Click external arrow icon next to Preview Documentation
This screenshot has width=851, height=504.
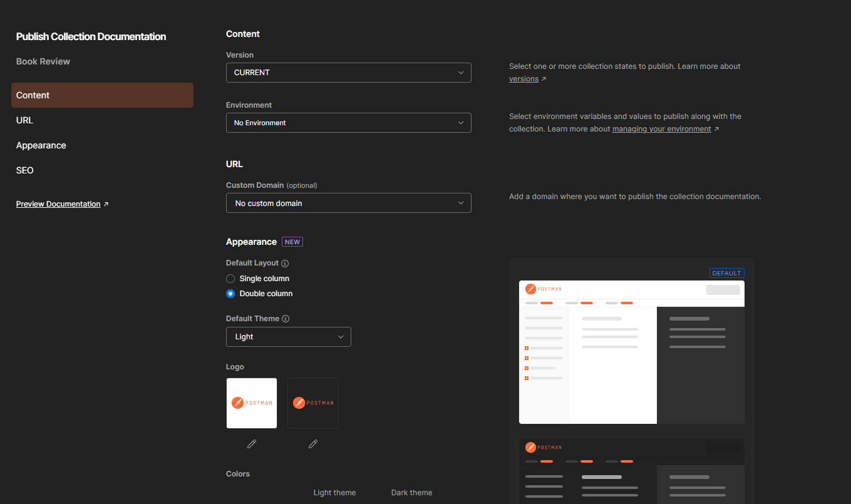106,204
